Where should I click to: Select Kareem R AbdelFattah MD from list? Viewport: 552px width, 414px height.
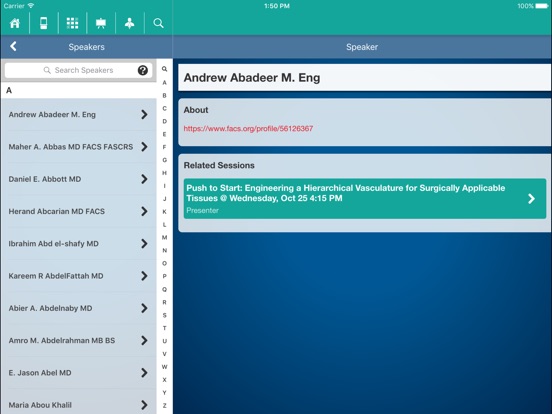79,276
